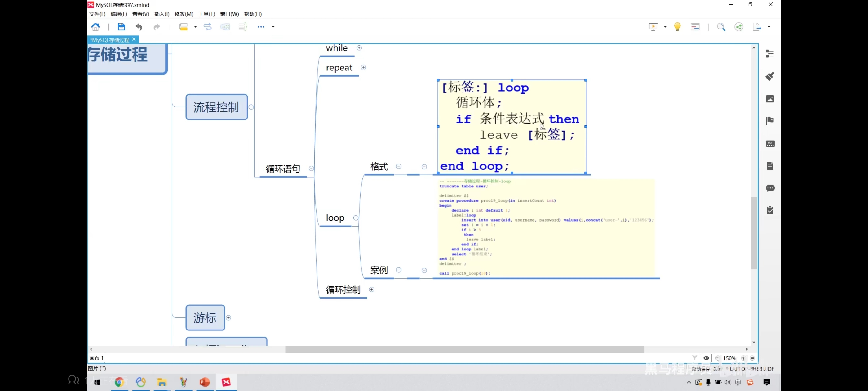
Task: Click the light bulb brainstorm icon
Action: click(677, 27)
